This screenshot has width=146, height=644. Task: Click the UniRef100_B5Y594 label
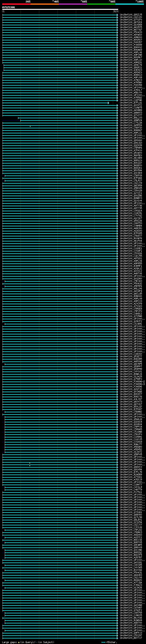tap(131, 170)
